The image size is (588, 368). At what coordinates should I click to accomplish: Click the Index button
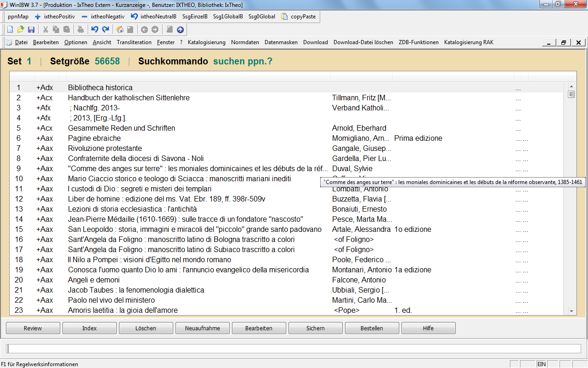tap(90, 328)
